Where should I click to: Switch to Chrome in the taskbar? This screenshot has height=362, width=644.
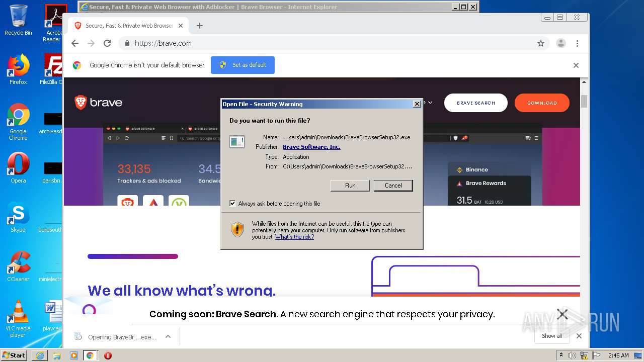90,355
